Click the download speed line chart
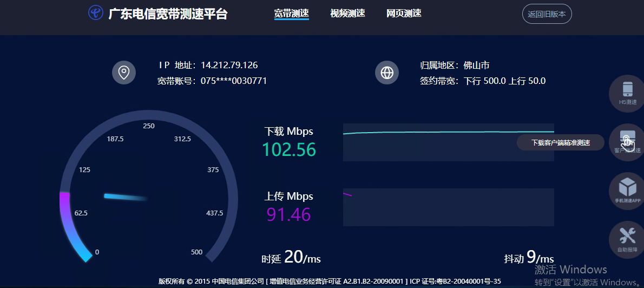 click(449, 142)
